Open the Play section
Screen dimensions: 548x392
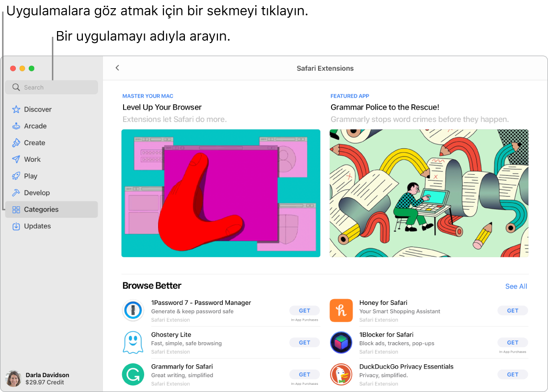coord(31,176)
